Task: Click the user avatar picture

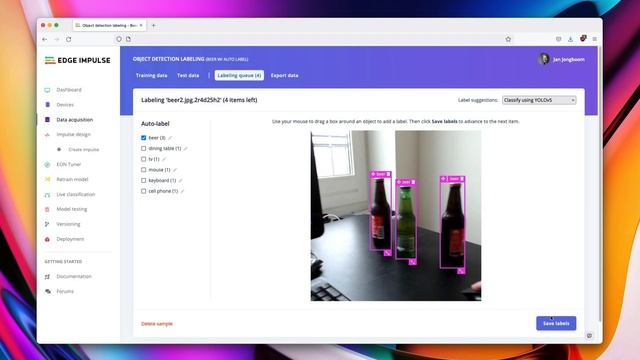Action: coord(544,59)
